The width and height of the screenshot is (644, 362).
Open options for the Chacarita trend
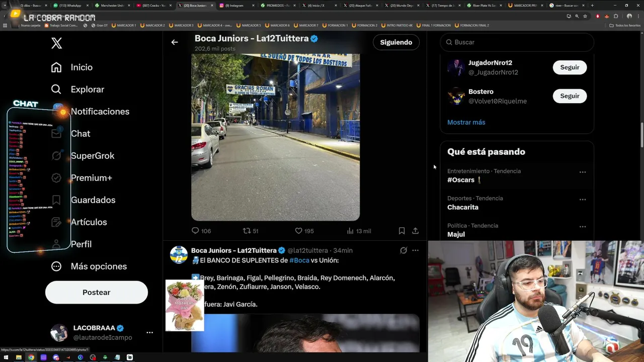point(583,200)
